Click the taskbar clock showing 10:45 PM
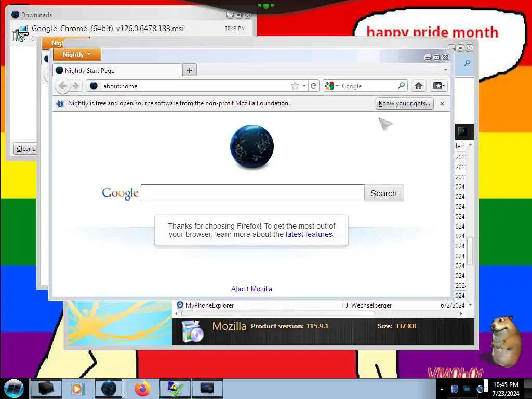Viewport: 532px width, 399px height. click(x=506, y=389)
